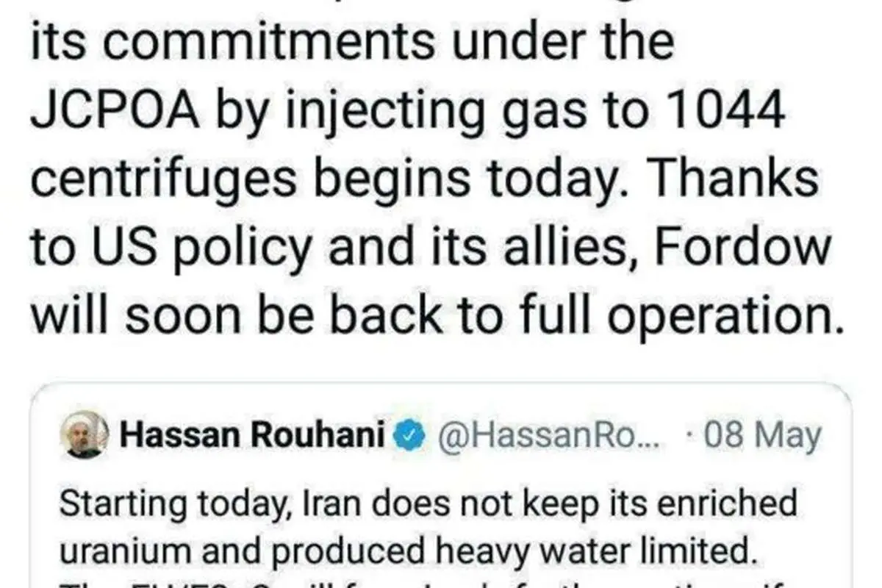Open the Hassan Rouhani display name
This screenshot has height=588, width=882.
(x=253, y=437)
